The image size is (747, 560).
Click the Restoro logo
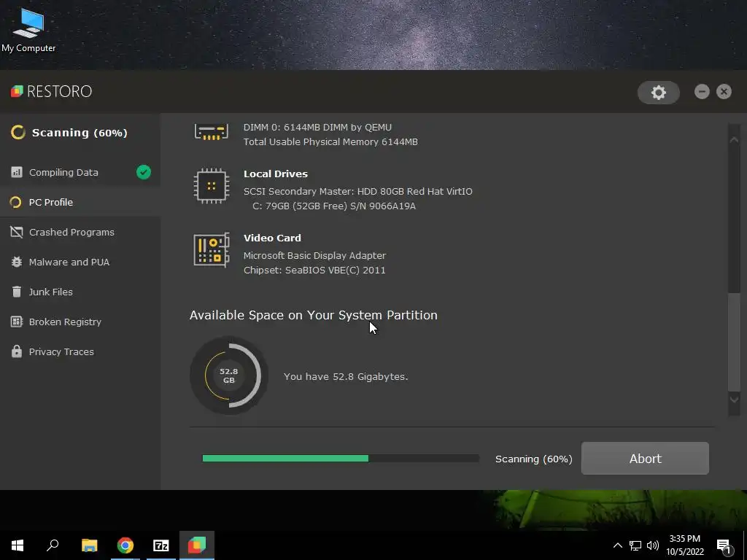click(x=51, y=91)
